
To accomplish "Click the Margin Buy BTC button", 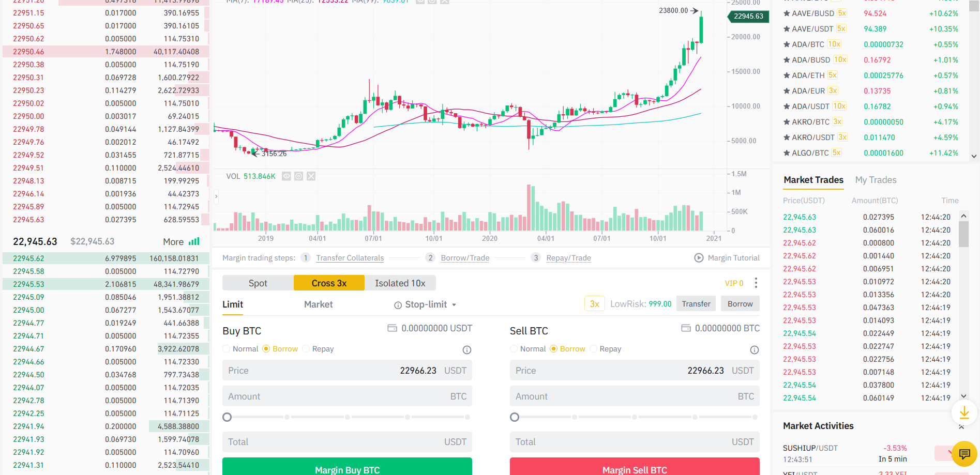I will [x=347, y=468].
